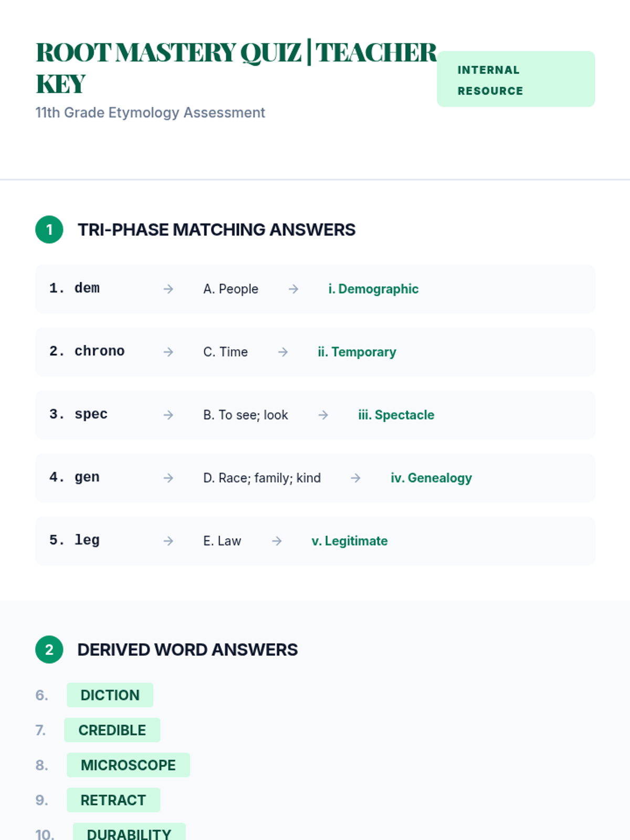Click the 'spec' root row
Screen dimensions: 630x840
point(91,414)
